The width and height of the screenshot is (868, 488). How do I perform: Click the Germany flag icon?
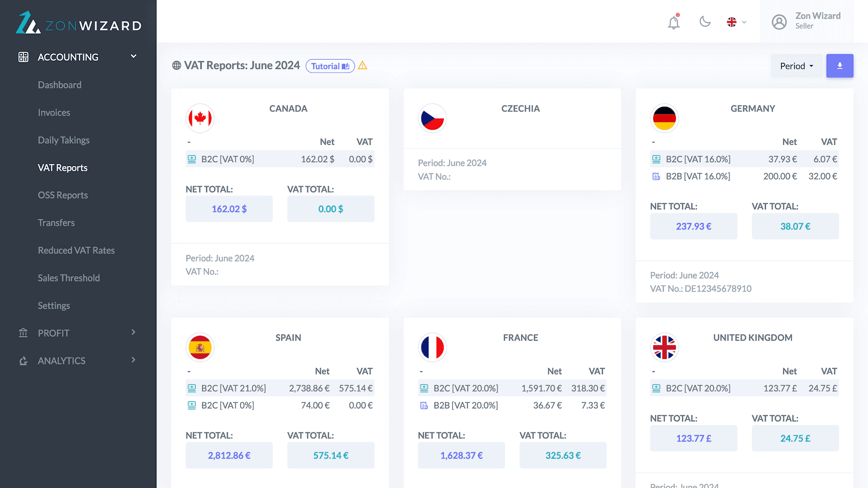pyautogui.click(x=665, y=118)
